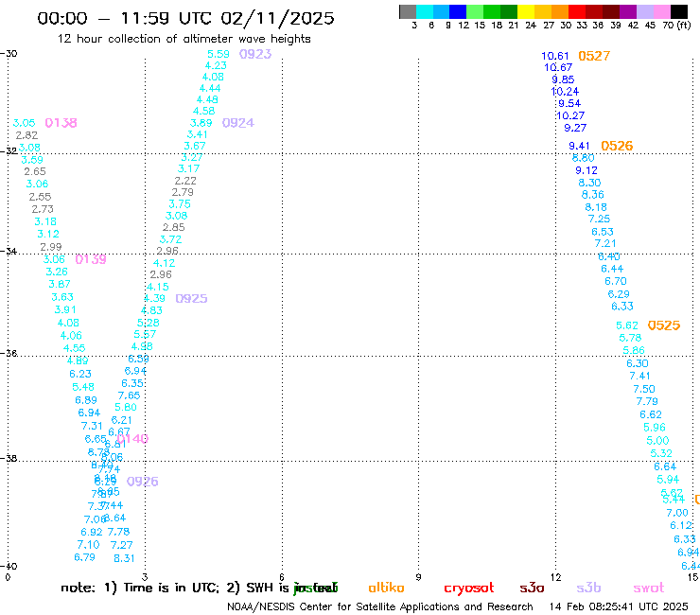Click the pass time label '0926'
The width and height of the screenshot is (700, 615).
point(143,482)
